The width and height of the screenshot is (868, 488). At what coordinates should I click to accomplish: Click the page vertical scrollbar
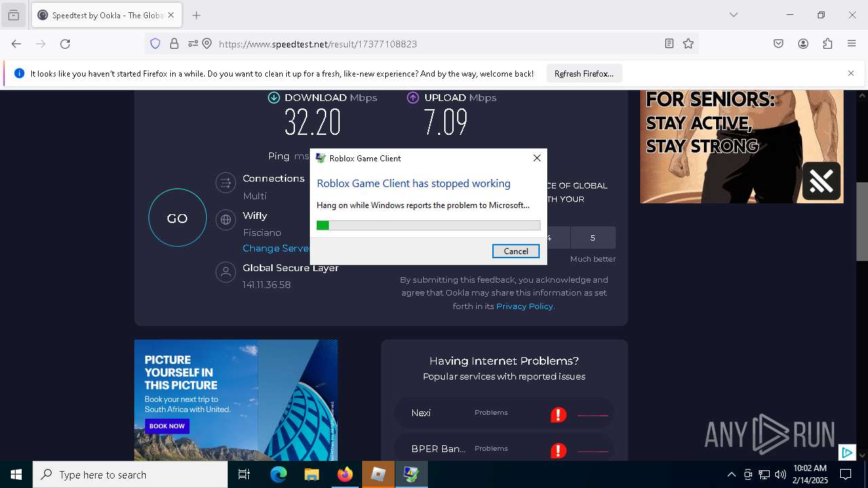862,222
